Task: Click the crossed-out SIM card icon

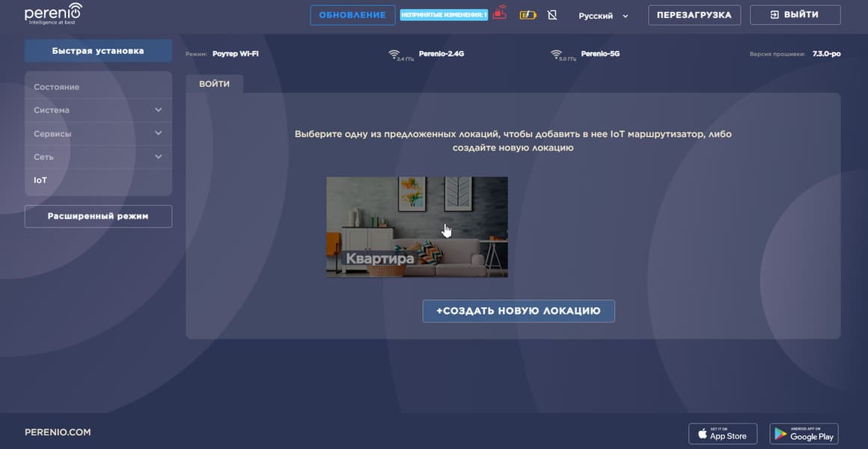Action: [552, 16]
